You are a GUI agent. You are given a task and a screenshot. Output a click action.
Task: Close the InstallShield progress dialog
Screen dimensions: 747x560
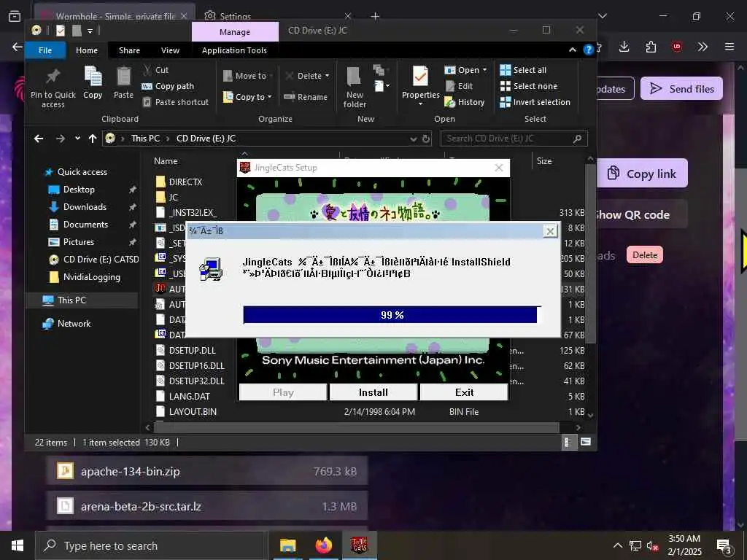tap(550, 231)
